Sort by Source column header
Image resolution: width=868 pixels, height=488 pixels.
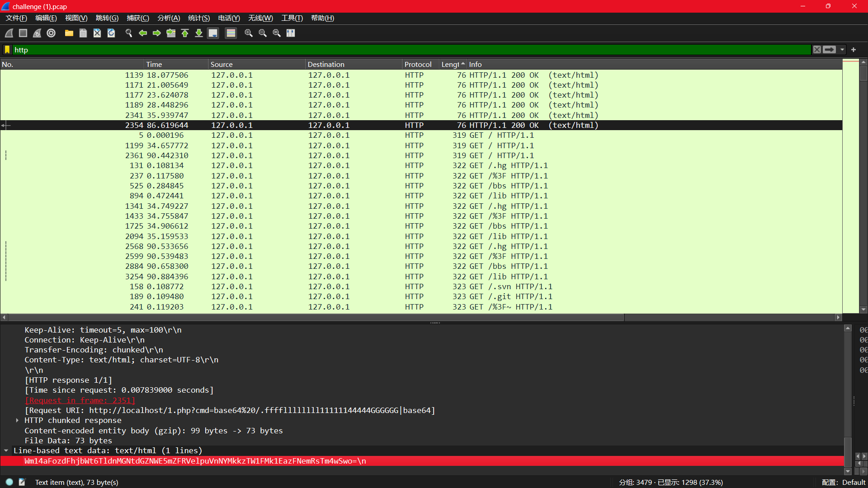coord(257,64)
